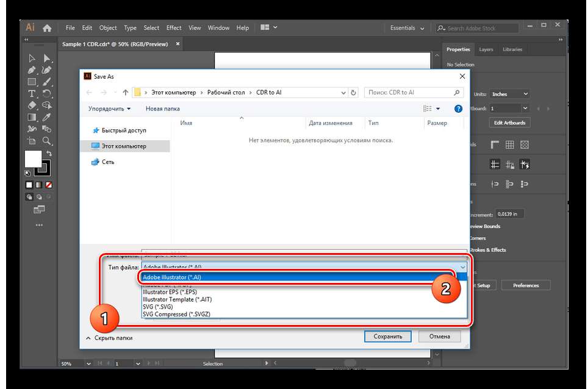Click the Сохранить button
Screen dimensions: 588x389
click(x=388, y=337)
